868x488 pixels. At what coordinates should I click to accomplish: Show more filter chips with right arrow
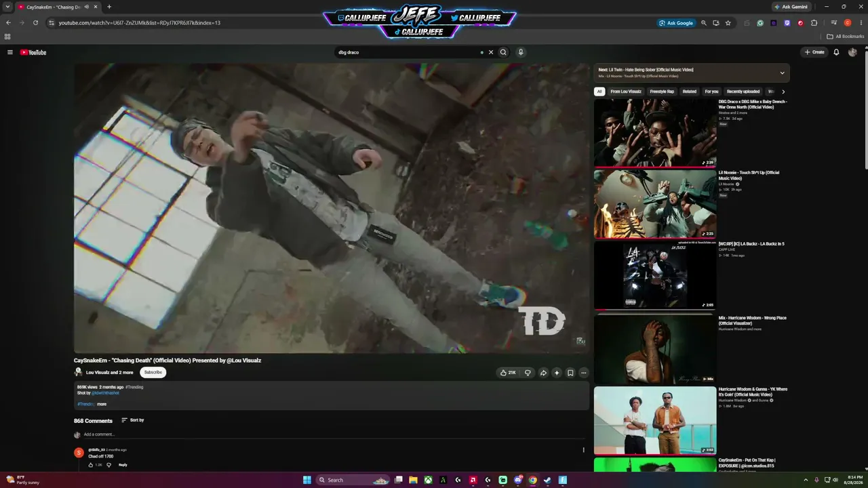click(x=783, y=91)
